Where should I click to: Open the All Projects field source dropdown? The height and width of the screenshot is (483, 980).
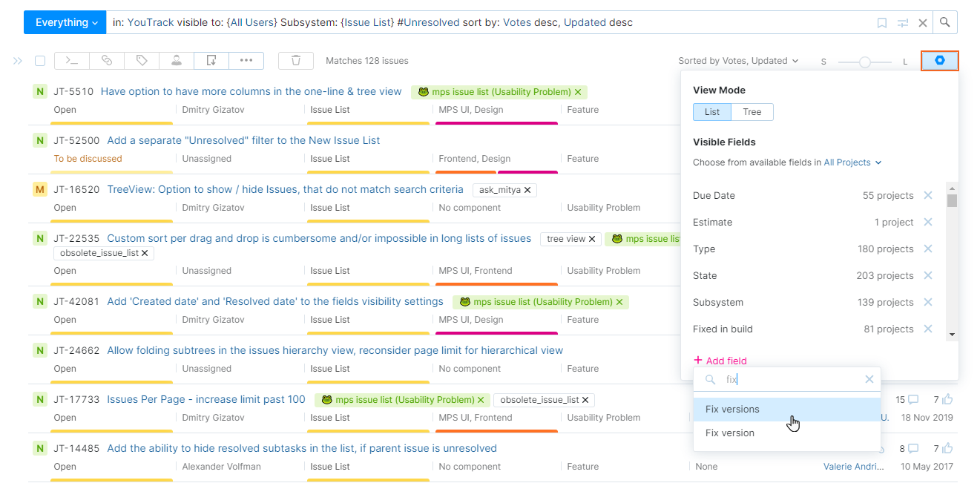click(852, 162)
